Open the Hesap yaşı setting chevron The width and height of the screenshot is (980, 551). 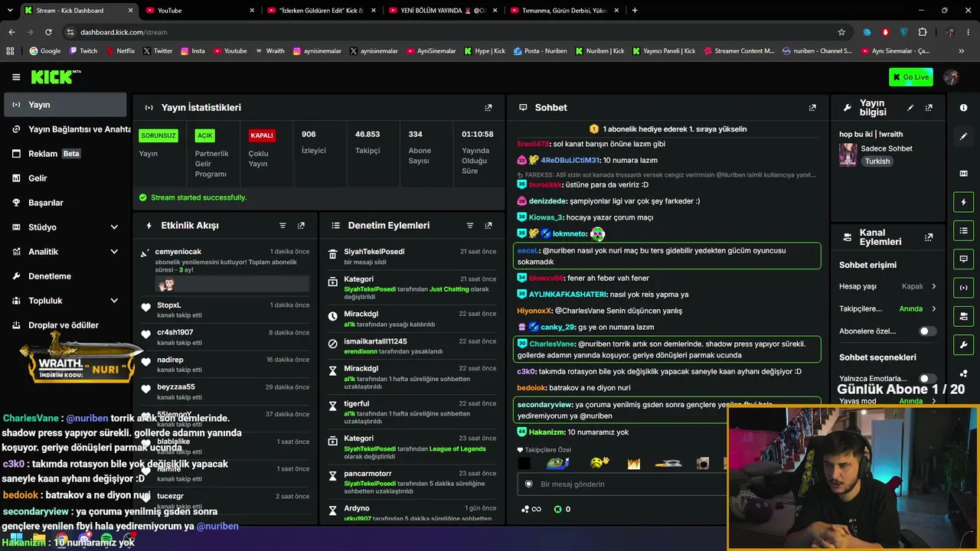933,286
